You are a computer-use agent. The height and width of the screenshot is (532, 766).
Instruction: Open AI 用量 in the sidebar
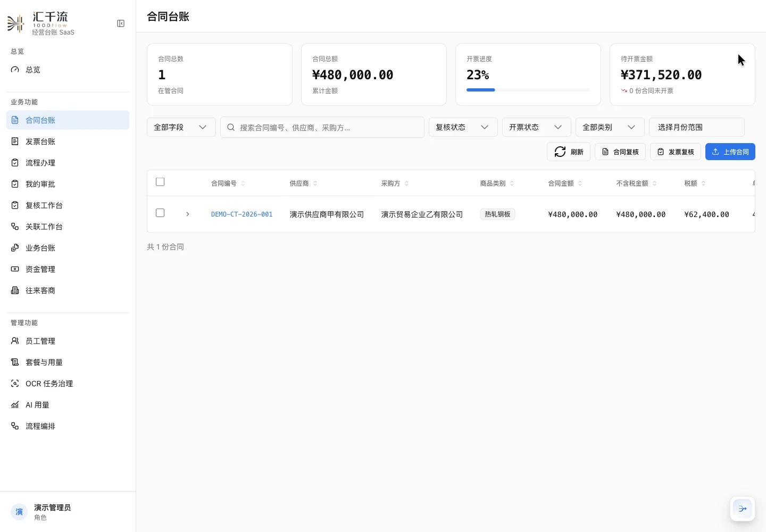click(68, 405)
